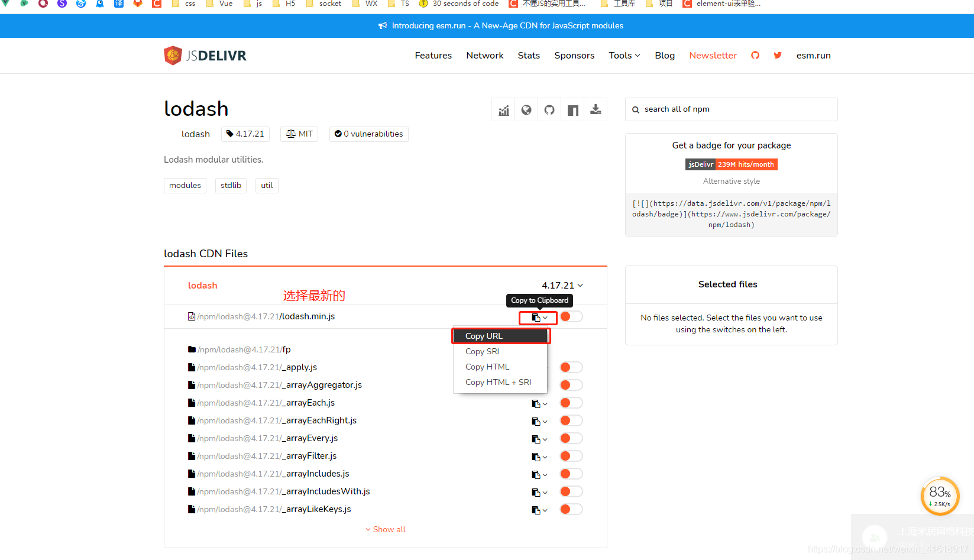Click the file icon beside _apply.js
This screenshot has width=974, height=560.
[192, 367]
